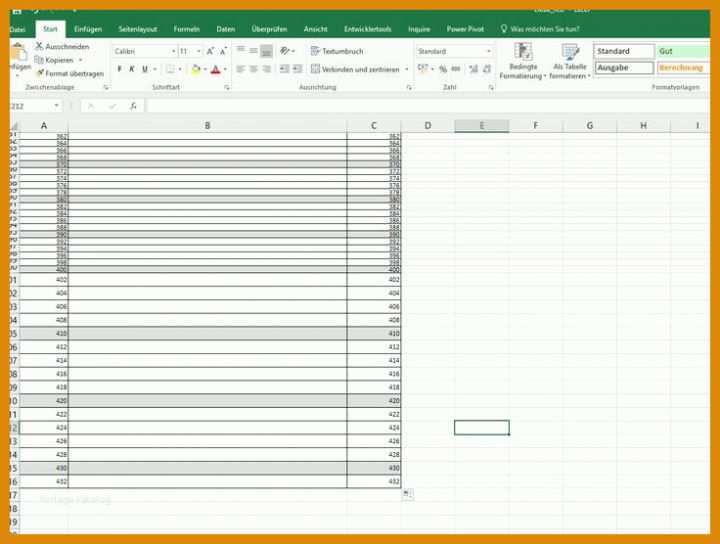The height and width of the screenshot is (544, 720).
Task: Open the Formeln tab
Action: pos(186,29)
